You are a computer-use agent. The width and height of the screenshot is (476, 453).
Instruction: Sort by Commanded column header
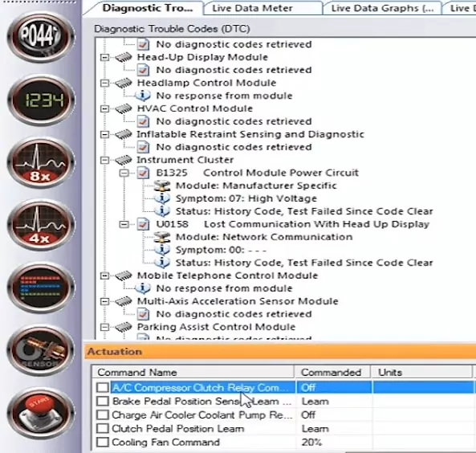click(332, 372)
